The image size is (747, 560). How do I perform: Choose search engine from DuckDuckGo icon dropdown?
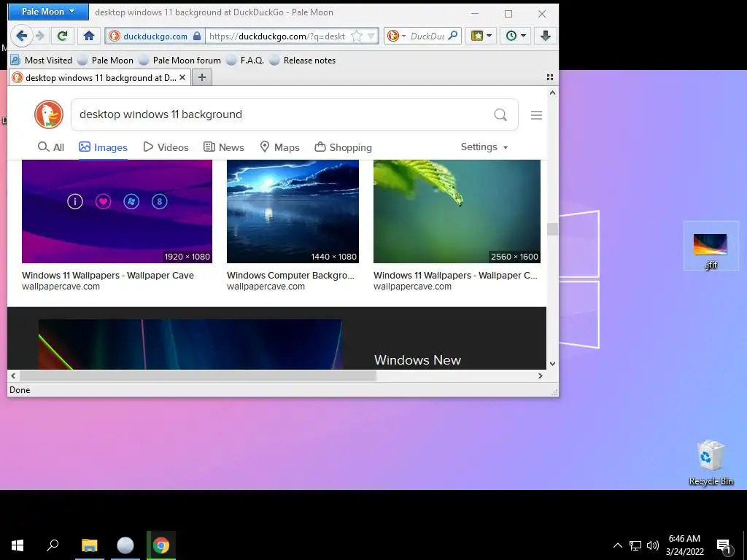(x=396, y=36)
